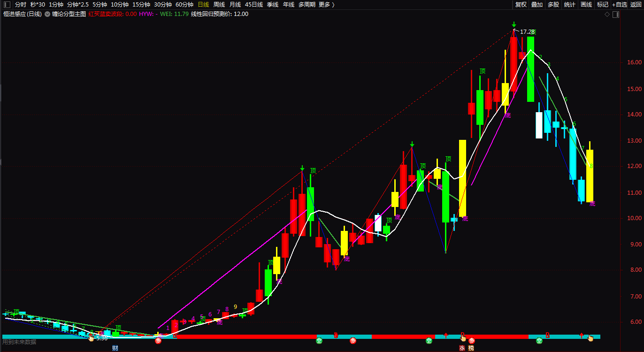The height and width of the screenshot is (352, 644).
Task: Select the 分钟*2.5 period
Action: click(78, 5)
